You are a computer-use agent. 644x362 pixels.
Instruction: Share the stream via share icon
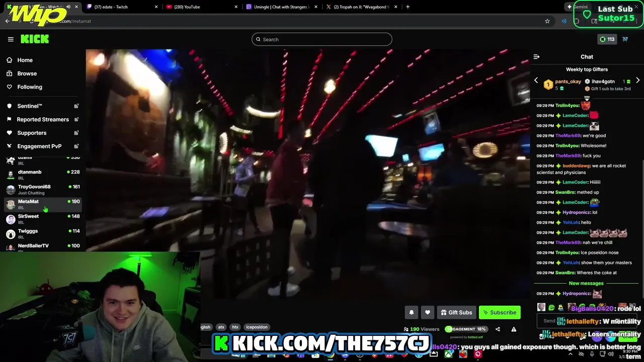click(x=498, y=329)
